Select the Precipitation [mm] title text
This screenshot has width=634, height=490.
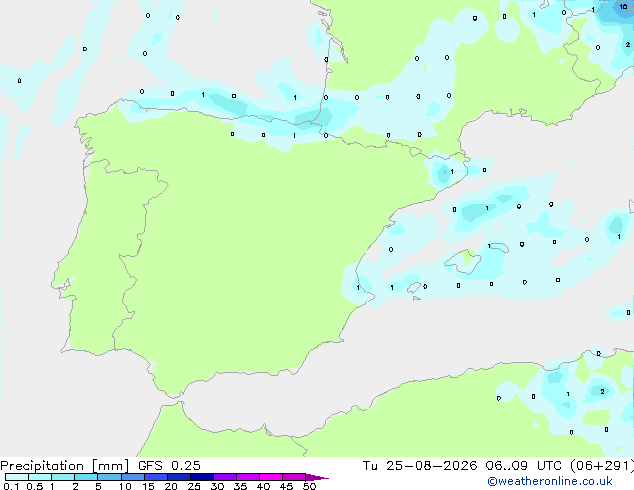64,466
